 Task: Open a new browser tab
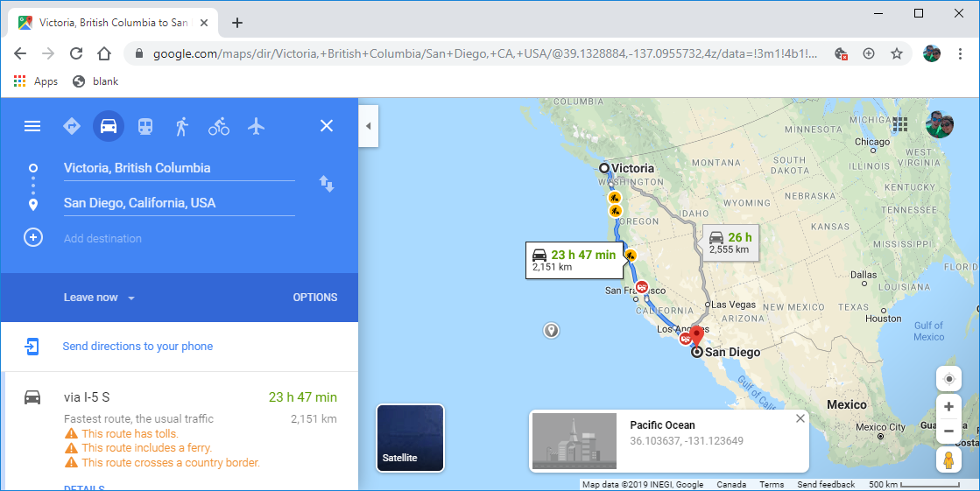coord(236,23)
